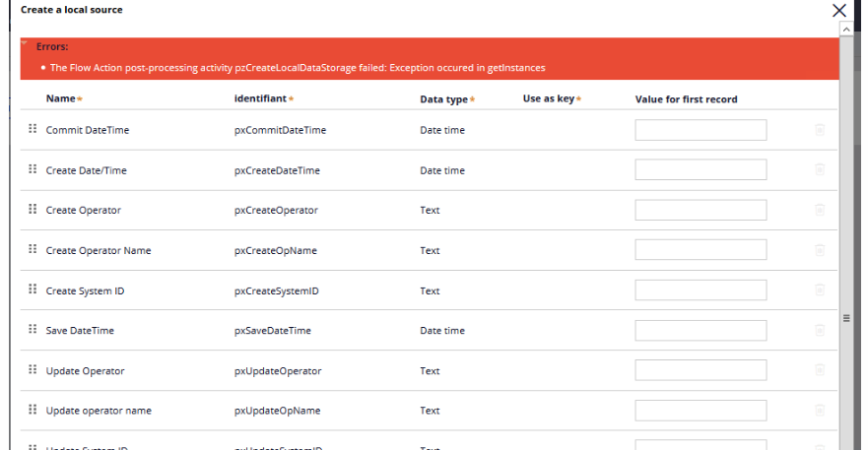
Task: Delete the Commit DateTime row with trash icon
Action: [820, 130]
